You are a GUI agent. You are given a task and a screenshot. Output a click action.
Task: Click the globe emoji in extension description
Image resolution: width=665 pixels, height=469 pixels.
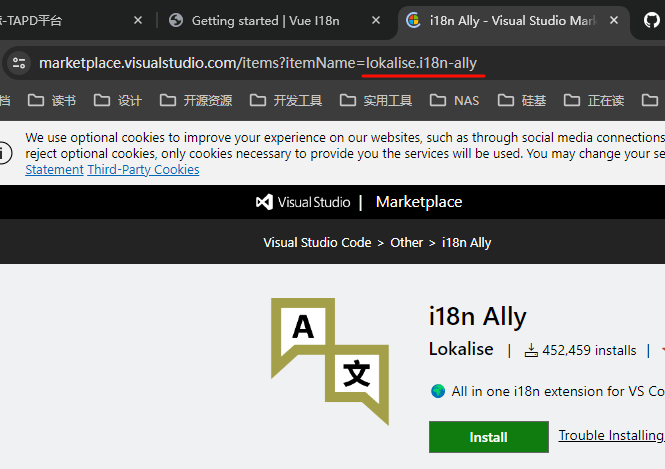pos(438,391)
